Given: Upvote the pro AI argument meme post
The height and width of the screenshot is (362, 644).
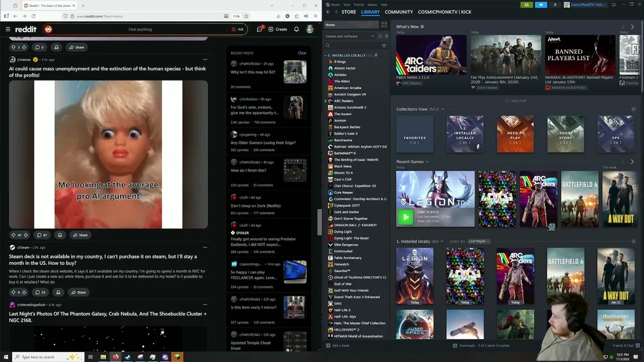Looking at the screenshot, I should click(14, 235).
